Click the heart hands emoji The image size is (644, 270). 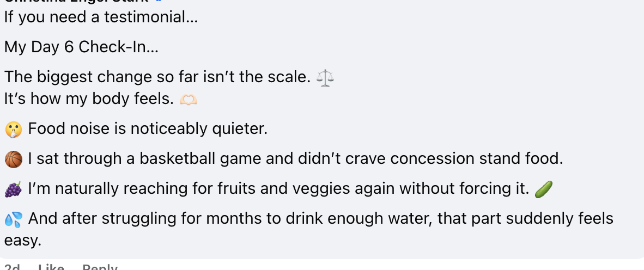click(x=189, y=100)
